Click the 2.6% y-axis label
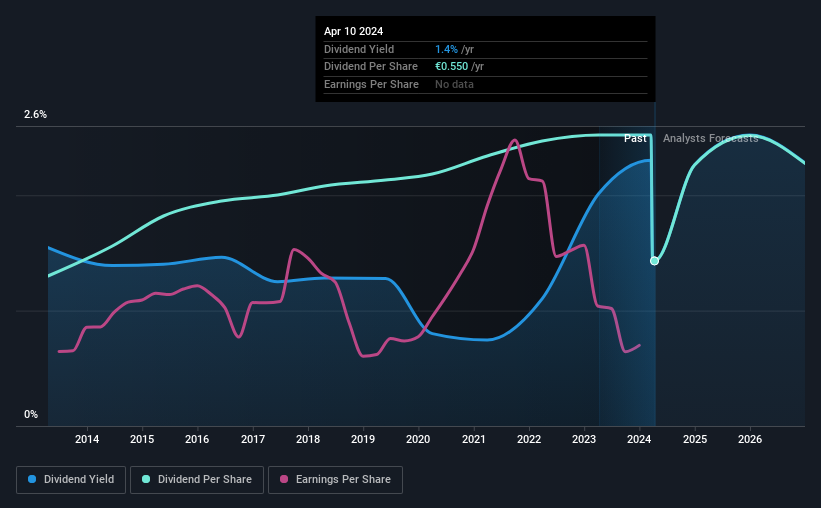 [x=35, y=115]
